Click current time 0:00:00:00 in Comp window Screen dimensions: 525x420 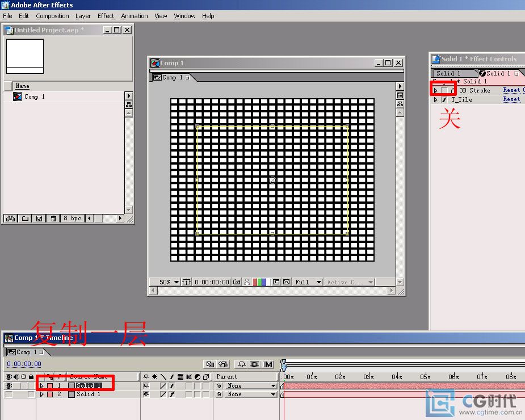tap(212, 282)
